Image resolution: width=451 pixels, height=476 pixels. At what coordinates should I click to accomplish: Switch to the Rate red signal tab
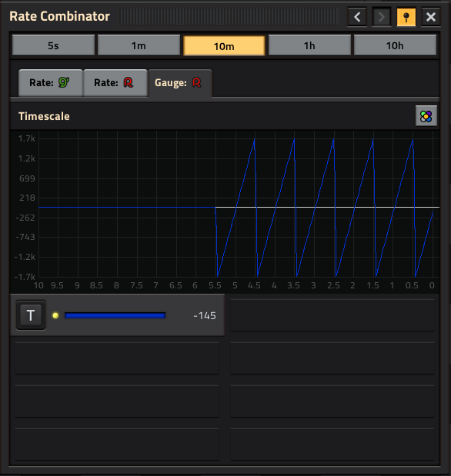115,83
